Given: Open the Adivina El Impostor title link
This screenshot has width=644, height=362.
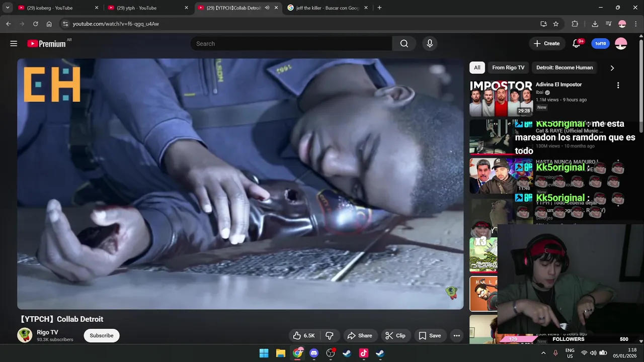Looking at the screenshot, I should (x=558, y=84).
